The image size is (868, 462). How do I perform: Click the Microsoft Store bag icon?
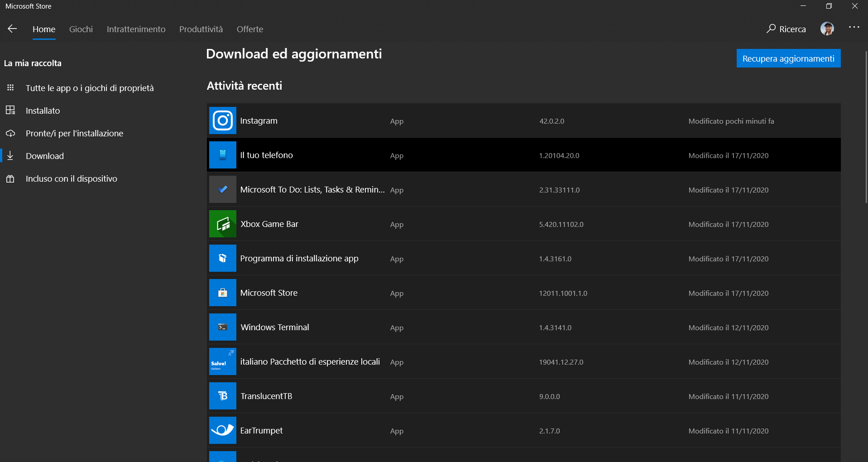coord(223,293)
